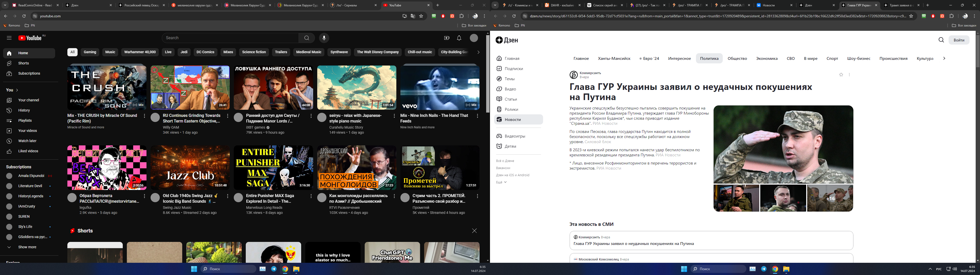The height and width of the screenshot is (275, 980).
Task: Click into the YouTube Search field
Action: point(230,38)
